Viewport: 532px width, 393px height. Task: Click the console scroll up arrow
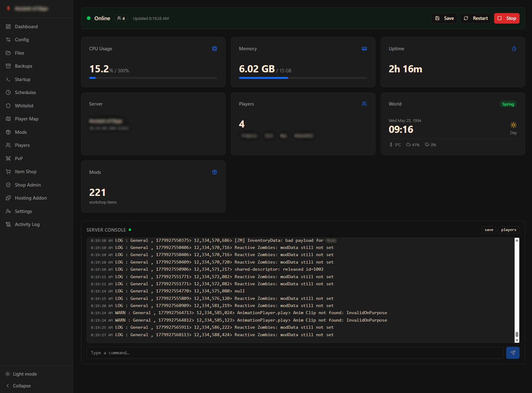pos(517,240)
